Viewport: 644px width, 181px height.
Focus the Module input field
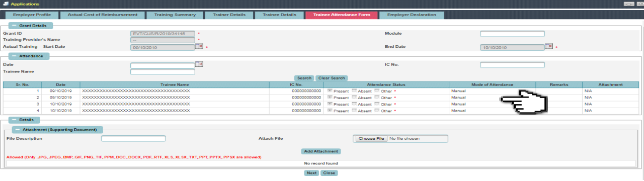(x=512, y=34)
